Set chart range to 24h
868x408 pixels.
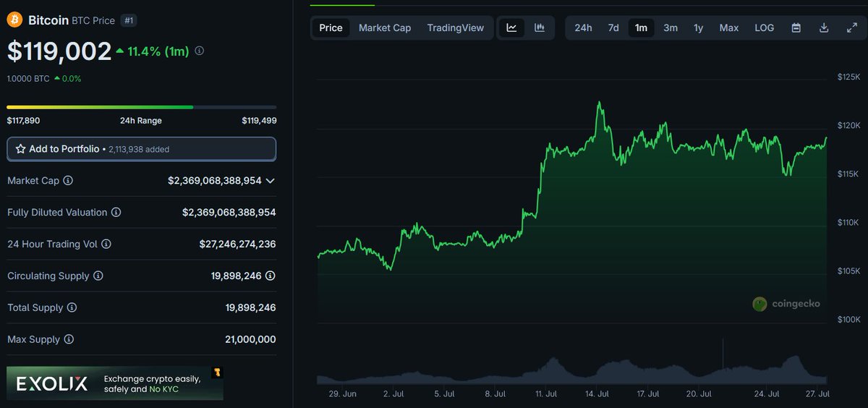click(583, 27)
